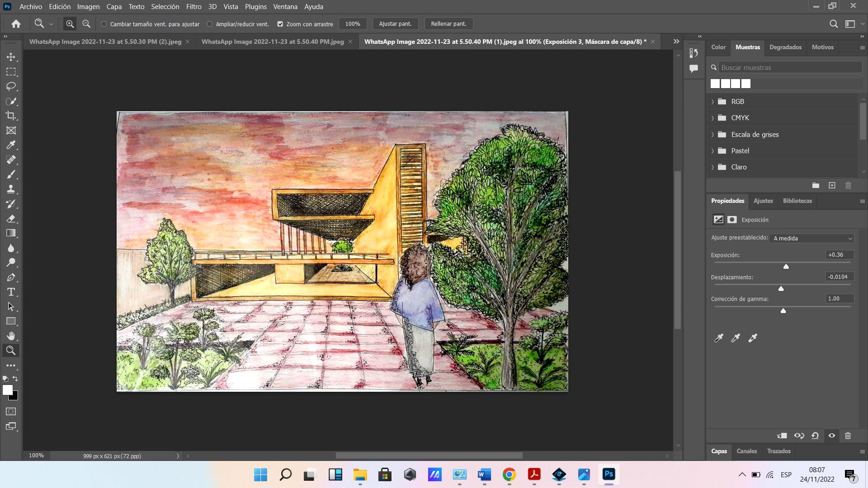This screenshot has width=868, height=488.
Task: Toggle adjustment layer visibility eye icon
Action: pyautogui.click(x=831, y=436)
